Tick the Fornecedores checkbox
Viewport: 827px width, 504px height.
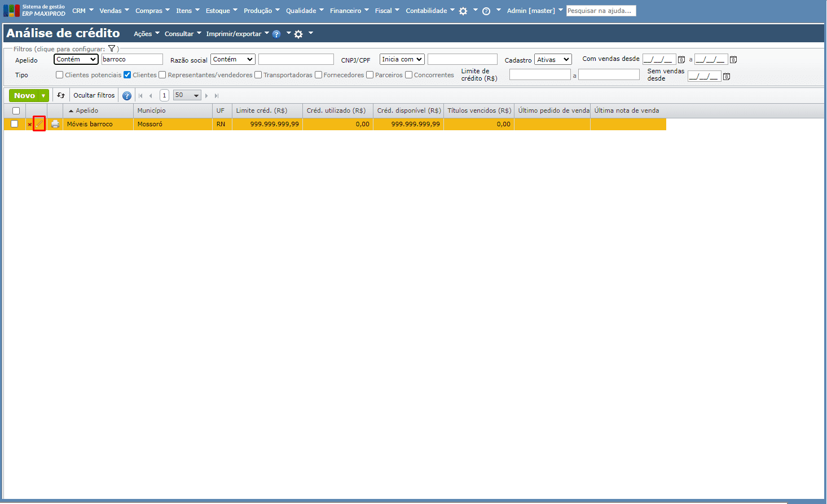[x=318, y=75]
